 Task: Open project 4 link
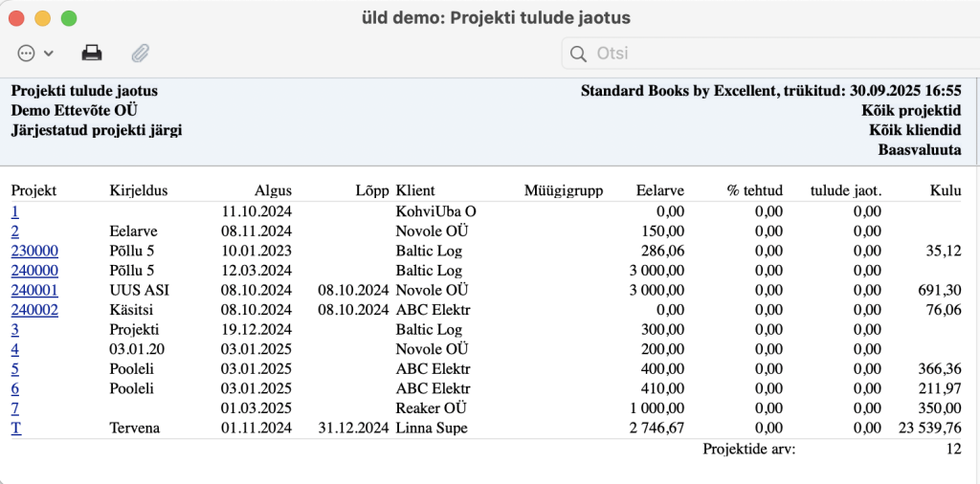[15, 349]
